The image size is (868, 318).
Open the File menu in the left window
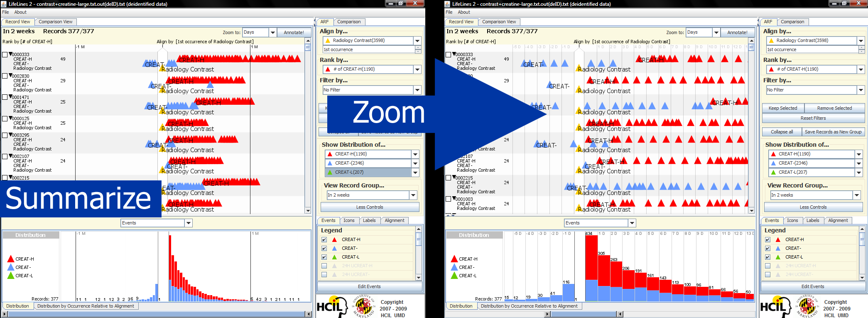(x=5, y=12)
